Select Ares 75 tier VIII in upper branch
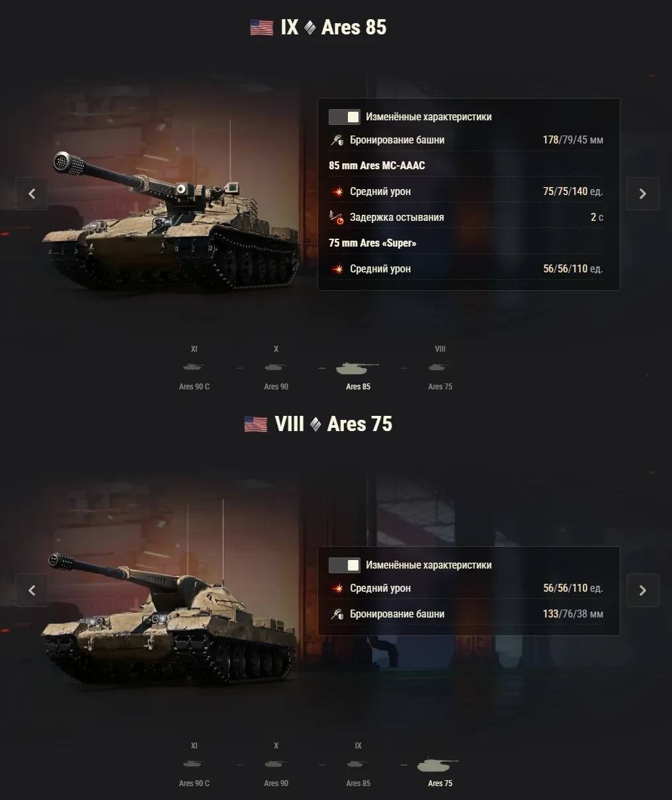 (440, 368)
